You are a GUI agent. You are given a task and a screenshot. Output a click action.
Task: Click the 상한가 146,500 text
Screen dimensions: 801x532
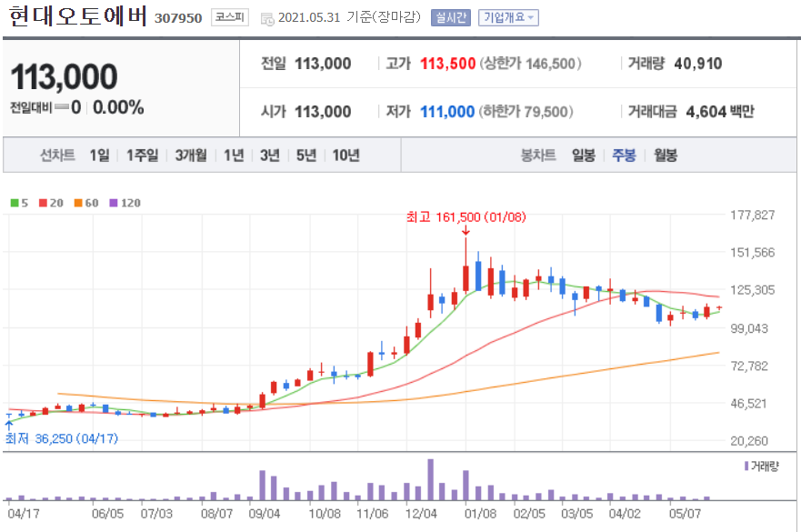(530, 64)
